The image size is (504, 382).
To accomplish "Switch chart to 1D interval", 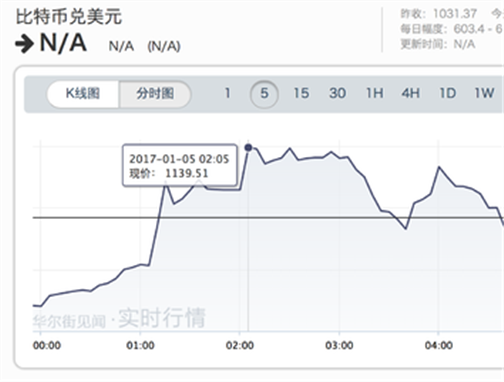I will (x=448, y=93).
